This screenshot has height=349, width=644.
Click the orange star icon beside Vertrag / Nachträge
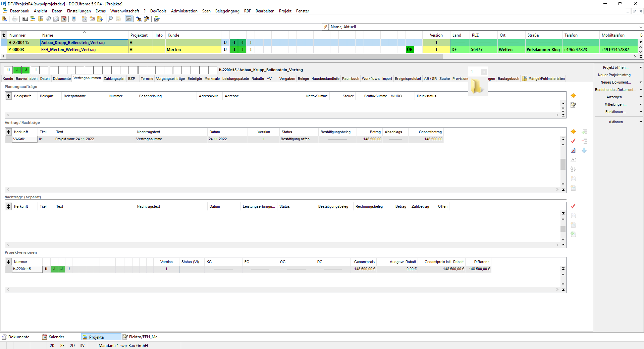click(x=573, y=132)
